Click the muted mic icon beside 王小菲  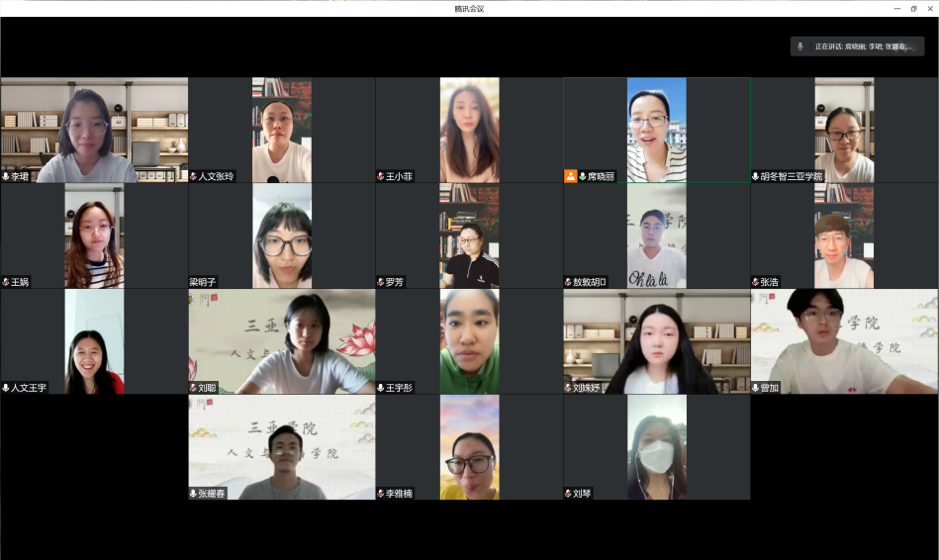[381, 176]
